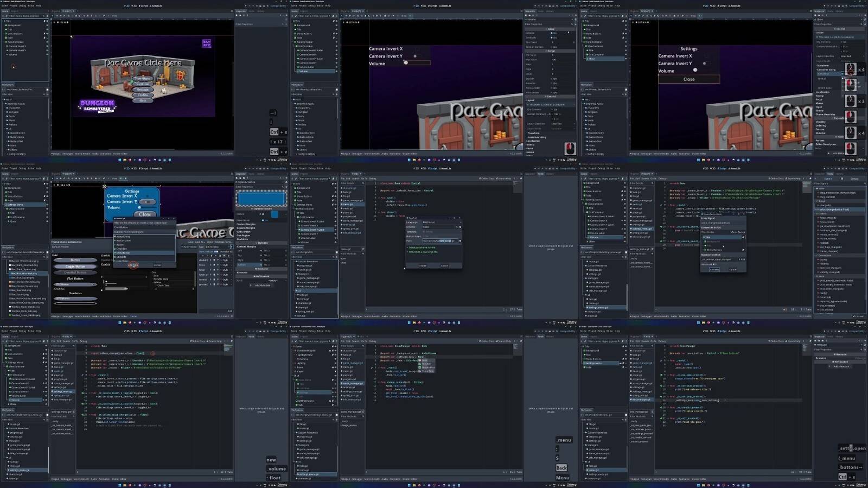Click Box_Blue_Rounded.png file icon in theme editor frame
Screen dimensions: 868x488
[10, 274]
